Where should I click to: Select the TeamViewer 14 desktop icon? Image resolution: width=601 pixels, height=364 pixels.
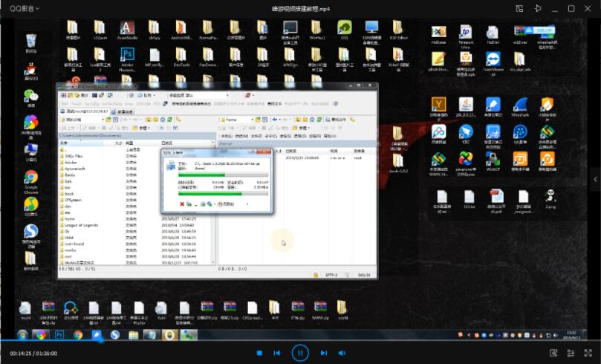[x=493, y=64]
